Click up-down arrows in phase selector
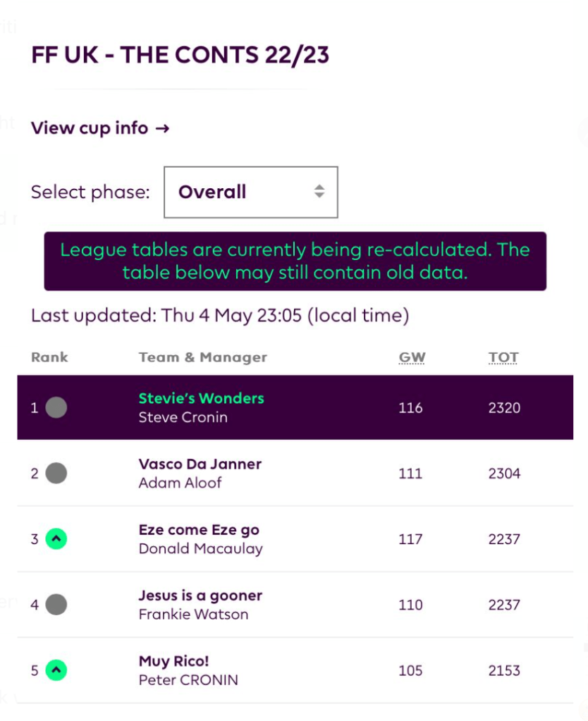Viewport: 588px width, 721px height. click(x=319, y=192)
